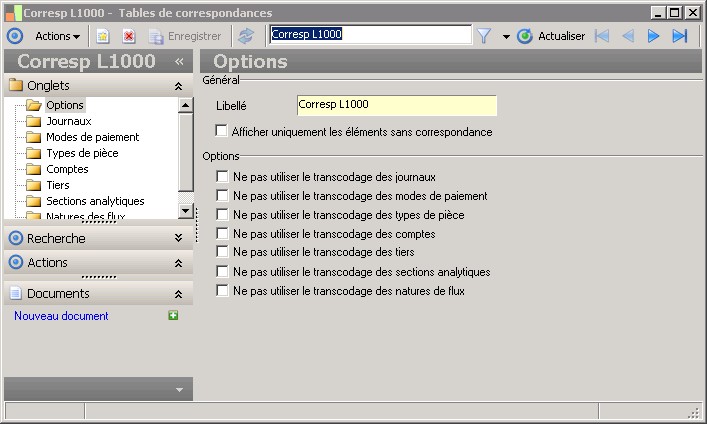Click the Actualiser button
This screenshot has width=707, height=424.
pos(551,36)
